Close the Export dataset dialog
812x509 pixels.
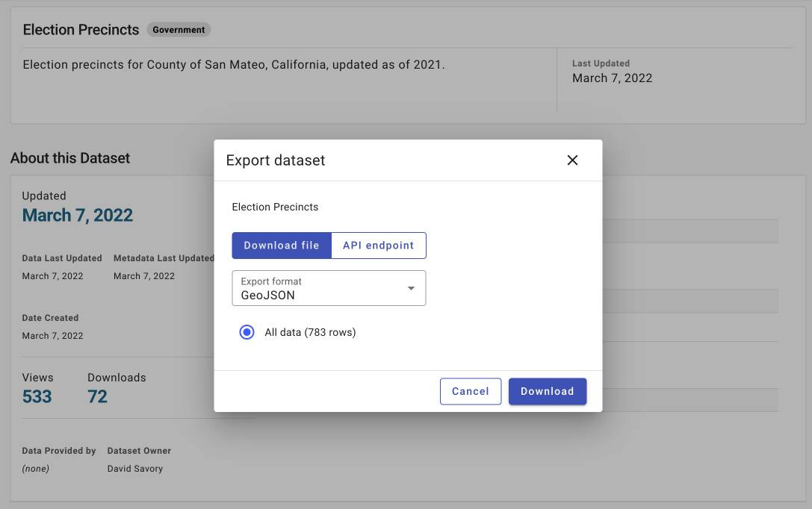tap(572, 160)
